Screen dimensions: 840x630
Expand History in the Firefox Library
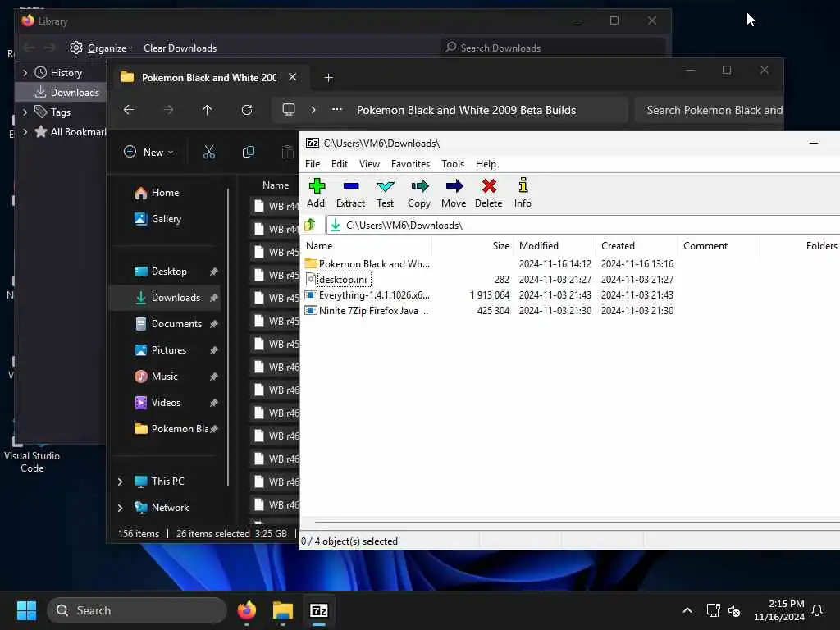click(25, 72)
